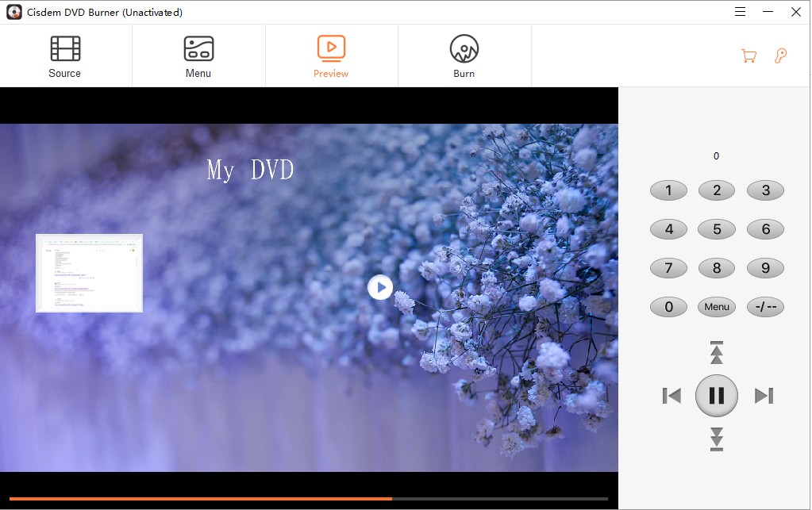Switch to the Menu tab
Screen dimensions: 812x510
click(198, 56)
